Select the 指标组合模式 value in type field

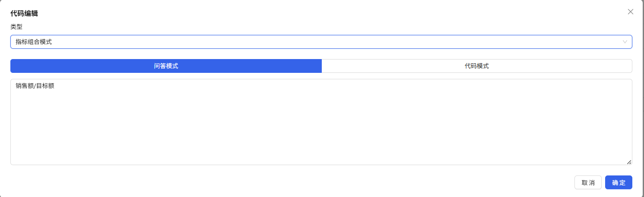[34, 42]
